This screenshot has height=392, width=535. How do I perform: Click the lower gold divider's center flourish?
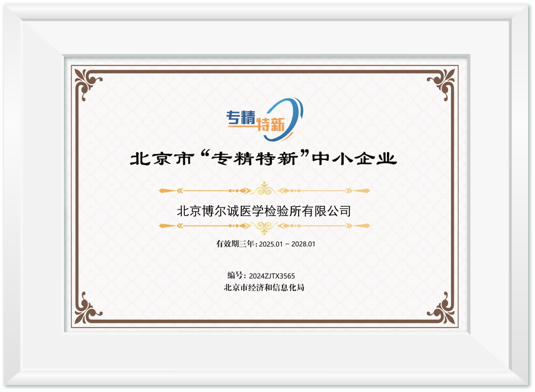click(264, 226)
